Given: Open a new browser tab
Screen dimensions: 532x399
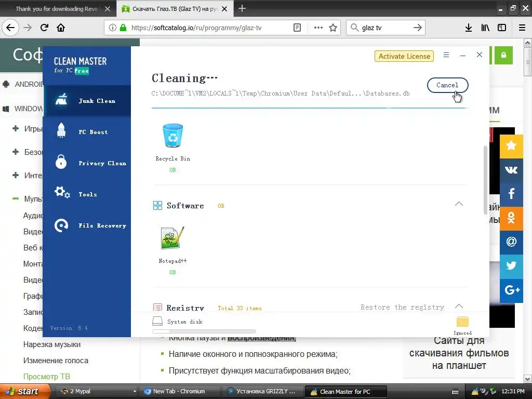Looking at the screenshot, I should coord(242,8).
